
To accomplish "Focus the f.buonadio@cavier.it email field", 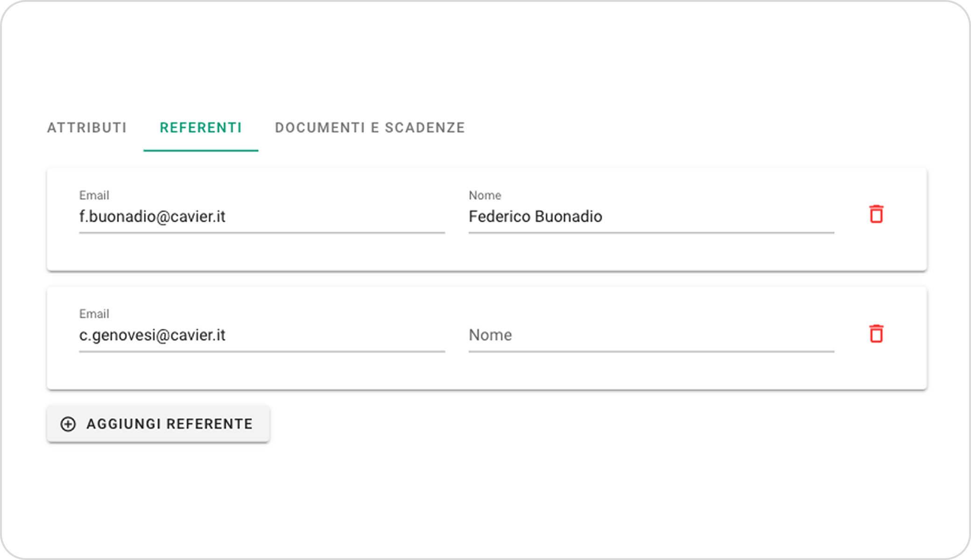I will coord(261,217).
